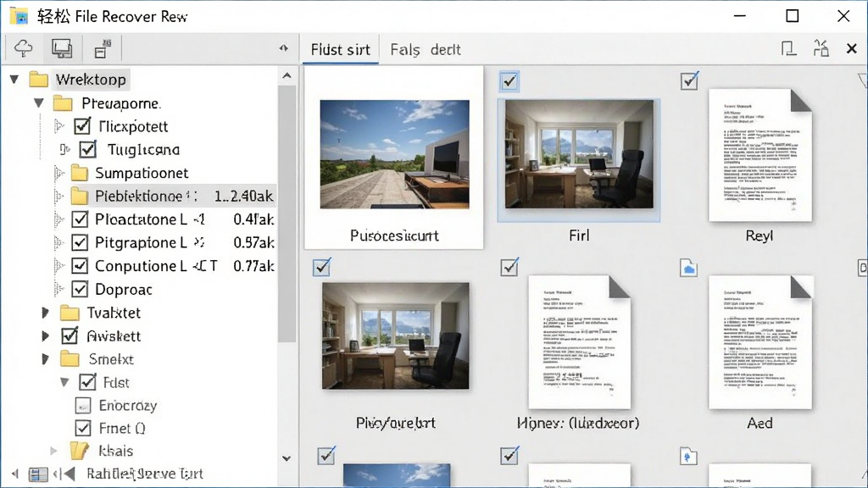The width and height of the screenshot is (868, 488).
Task: Click the export tools icon near the panel close
Action: click(821, 48)
